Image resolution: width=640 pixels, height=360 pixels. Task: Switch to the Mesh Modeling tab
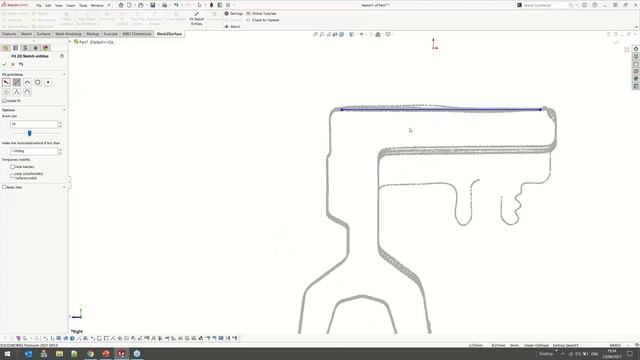[x=68, y=34]
